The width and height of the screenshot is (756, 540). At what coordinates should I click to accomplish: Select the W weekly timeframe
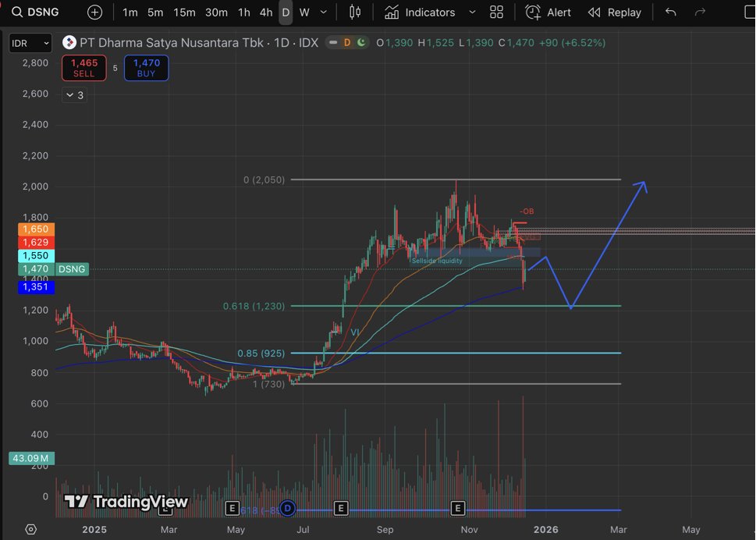coord(304,12)
